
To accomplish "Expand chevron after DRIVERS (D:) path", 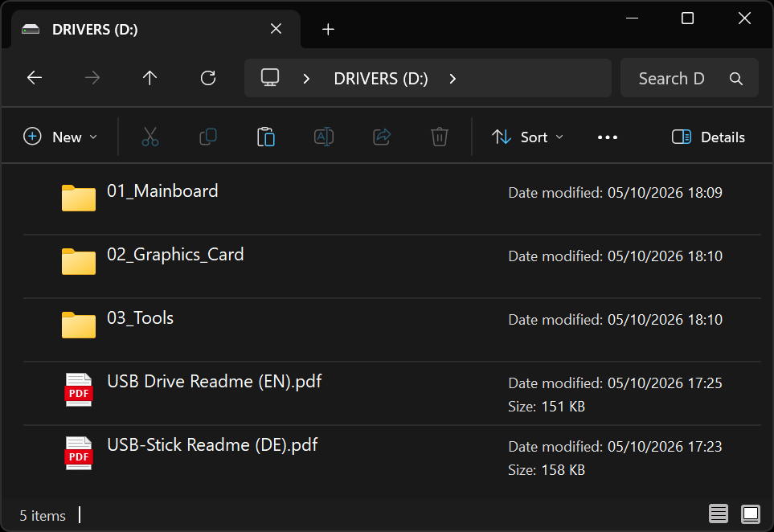I will point(453,79).
